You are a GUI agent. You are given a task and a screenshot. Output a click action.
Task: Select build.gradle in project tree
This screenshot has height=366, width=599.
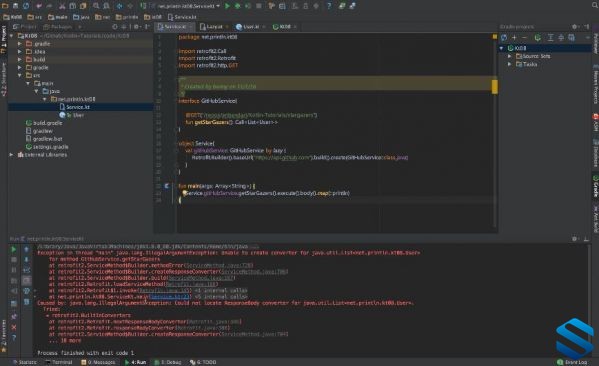[44, 123]
